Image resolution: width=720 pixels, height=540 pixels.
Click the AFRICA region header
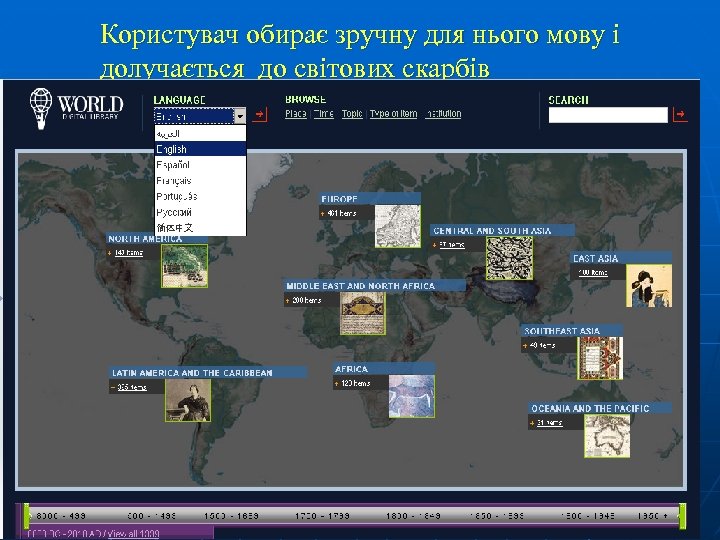pos(384,369)
